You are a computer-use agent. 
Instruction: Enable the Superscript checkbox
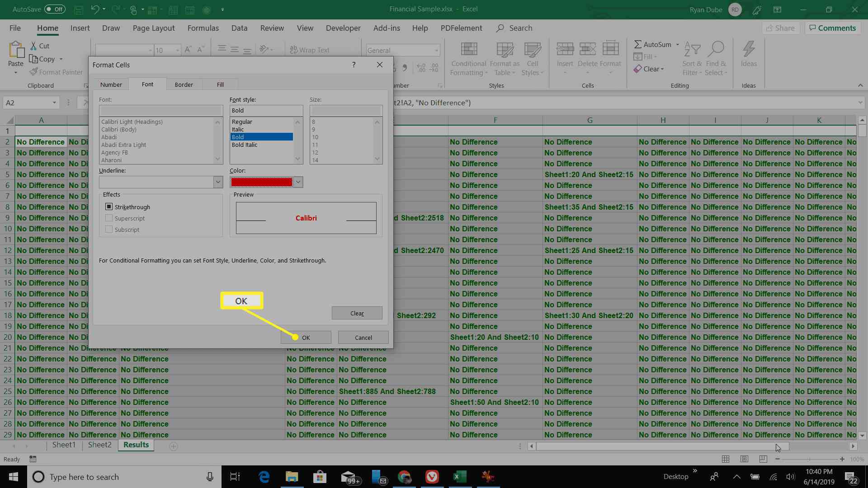[108, 217]
